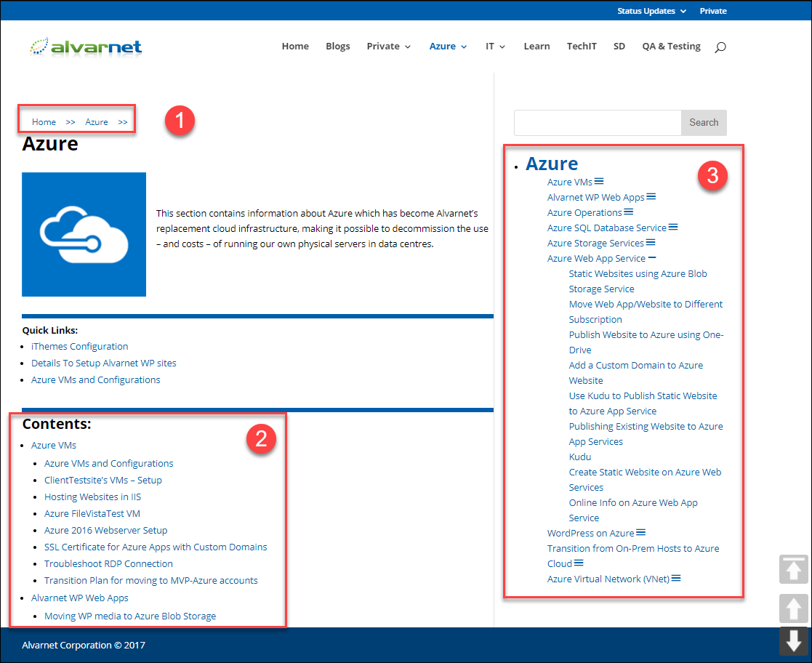Open Online Info on Azure Web App Service

[x=633, y=510]
